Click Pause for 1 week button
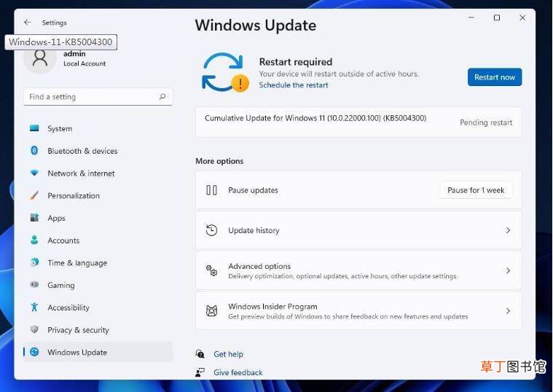 coord(476,190)
